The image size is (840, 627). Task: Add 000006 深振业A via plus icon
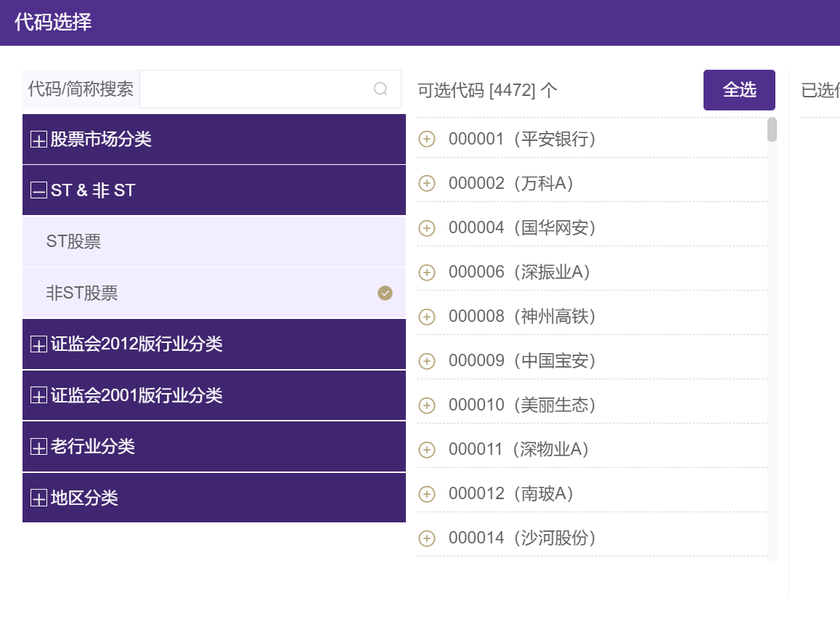tap(427, 272)
